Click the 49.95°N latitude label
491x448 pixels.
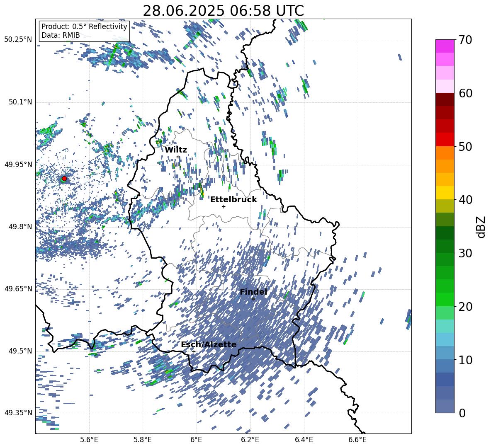pos(18,165)
